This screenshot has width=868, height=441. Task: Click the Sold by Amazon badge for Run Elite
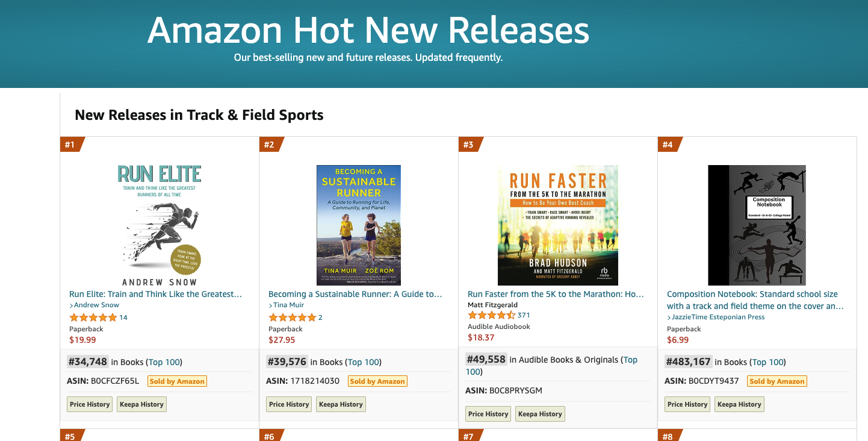(177, 381)
